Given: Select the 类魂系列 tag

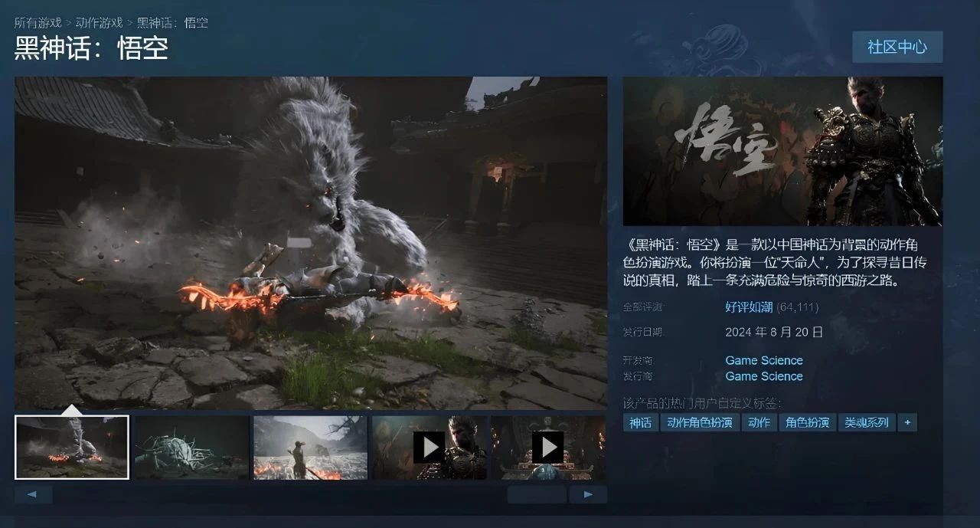Looking at the screenshot, I should 866,422.
